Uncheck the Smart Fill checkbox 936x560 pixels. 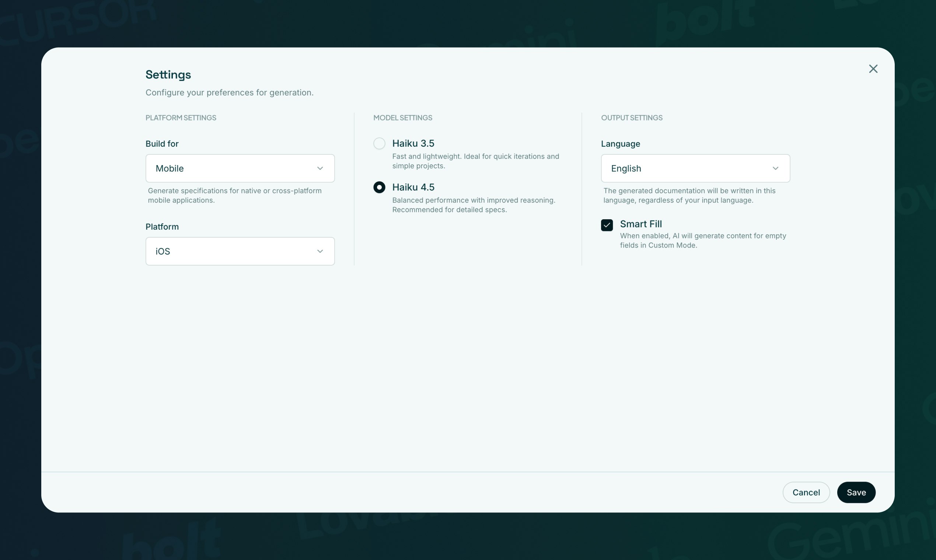tap(607, 225)
